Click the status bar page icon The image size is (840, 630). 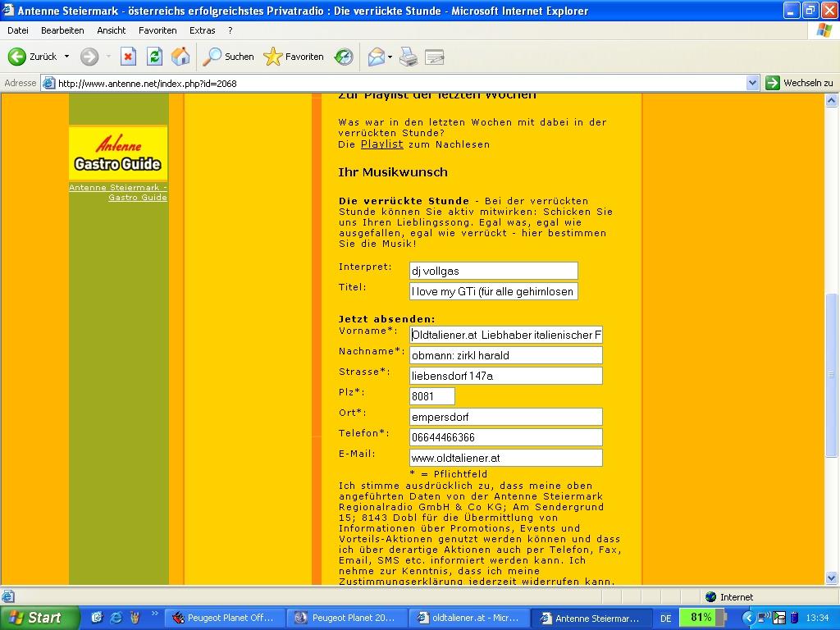7,596
